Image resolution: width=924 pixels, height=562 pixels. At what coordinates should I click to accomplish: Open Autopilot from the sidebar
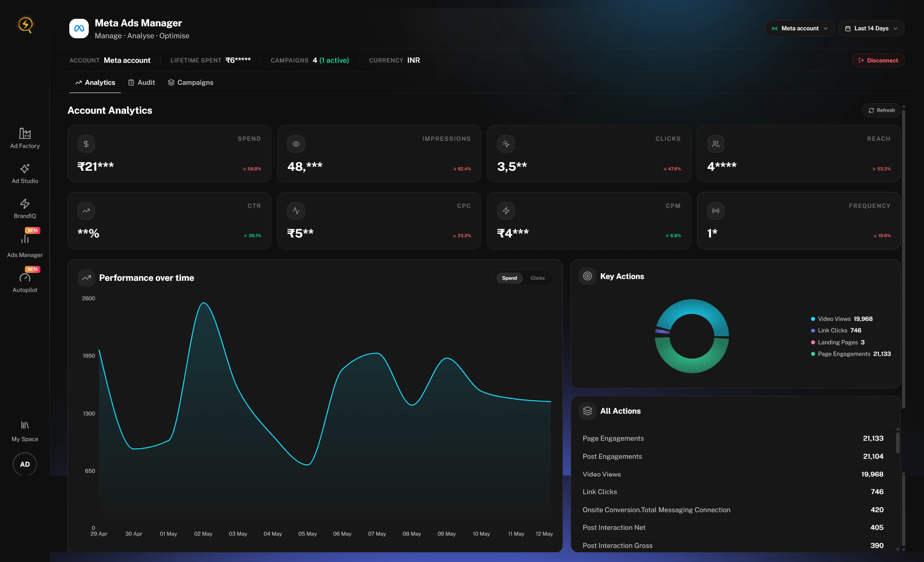pos(25,280)
